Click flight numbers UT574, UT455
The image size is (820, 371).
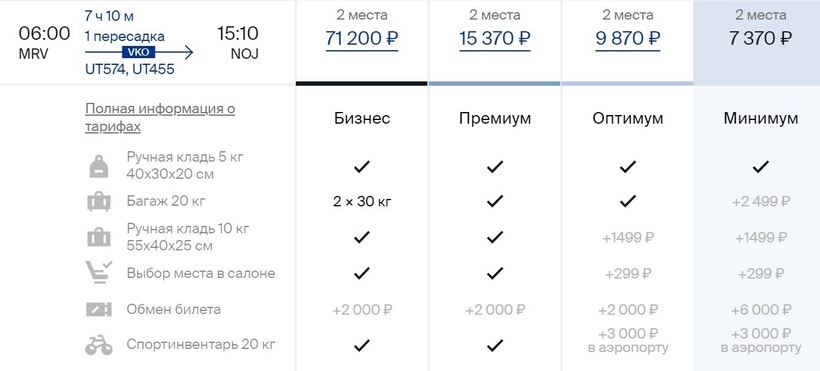click(x=129, y=69)
